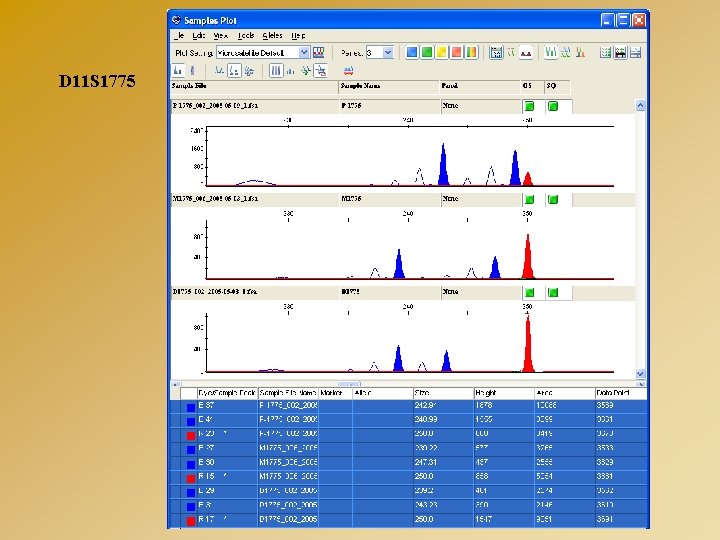Screen dimensions: 720x540
Task: Click the horizontal scrollbar thumb above the table
Action: [349, 384]
